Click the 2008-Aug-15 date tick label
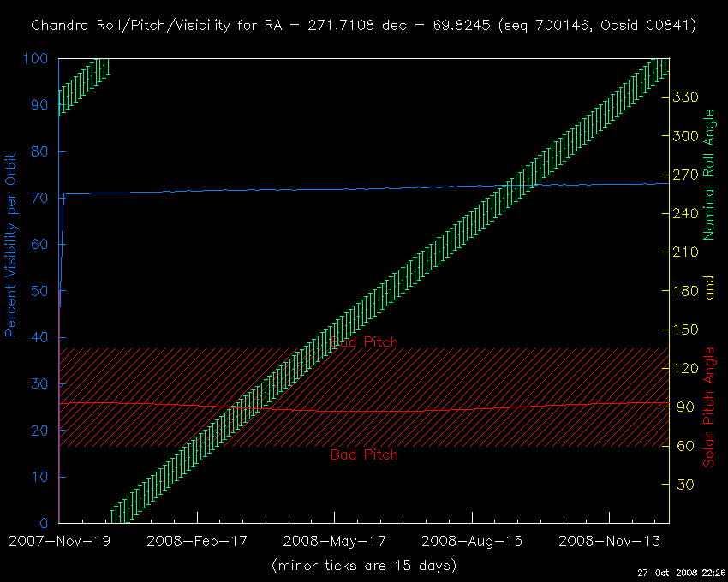 tap(471, 541)
